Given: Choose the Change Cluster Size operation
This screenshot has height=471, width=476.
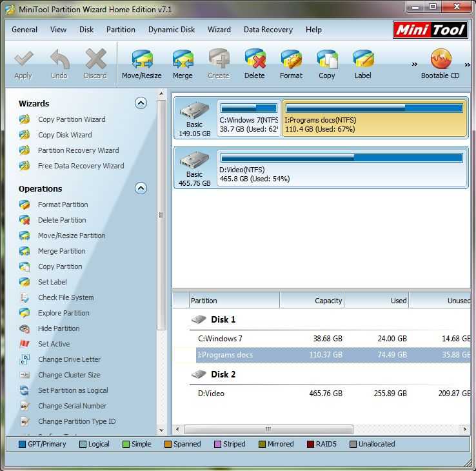Looking at the screenshot, I should click(x=69, y=375).
